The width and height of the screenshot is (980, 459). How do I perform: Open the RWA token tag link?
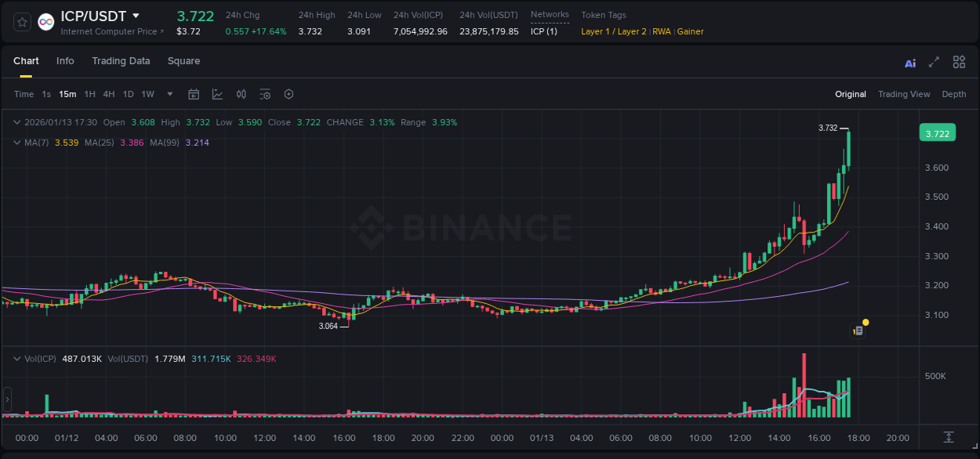[661, 32]
